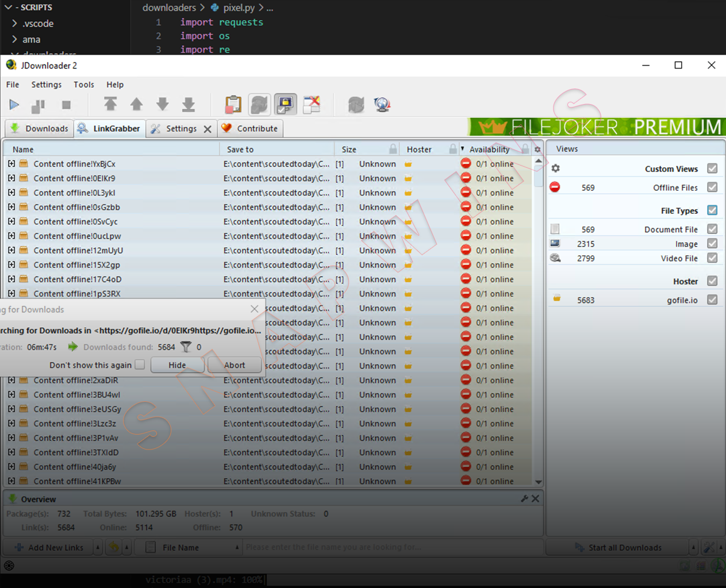Click the Stop Downloads square icon
The image size is (726, 588).
[66, 105]
